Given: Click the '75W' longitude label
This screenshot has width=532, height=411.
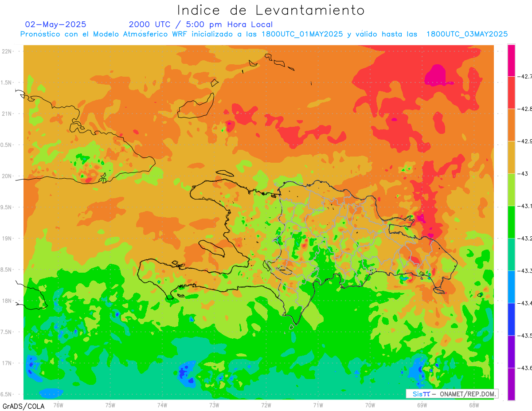Looking at the screenshot, I should click(110, 405).
